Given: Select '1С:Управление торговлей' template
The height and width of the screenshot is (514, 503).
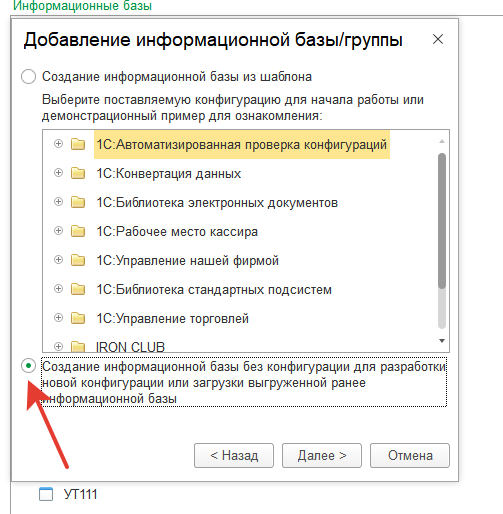Looking at the screenshot, I should coord(172,319).
